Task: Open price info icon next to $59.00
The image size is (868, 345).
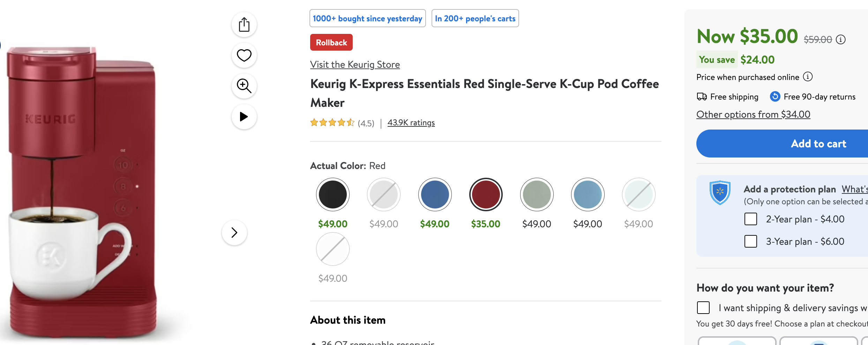Action: tap(841, 39)
